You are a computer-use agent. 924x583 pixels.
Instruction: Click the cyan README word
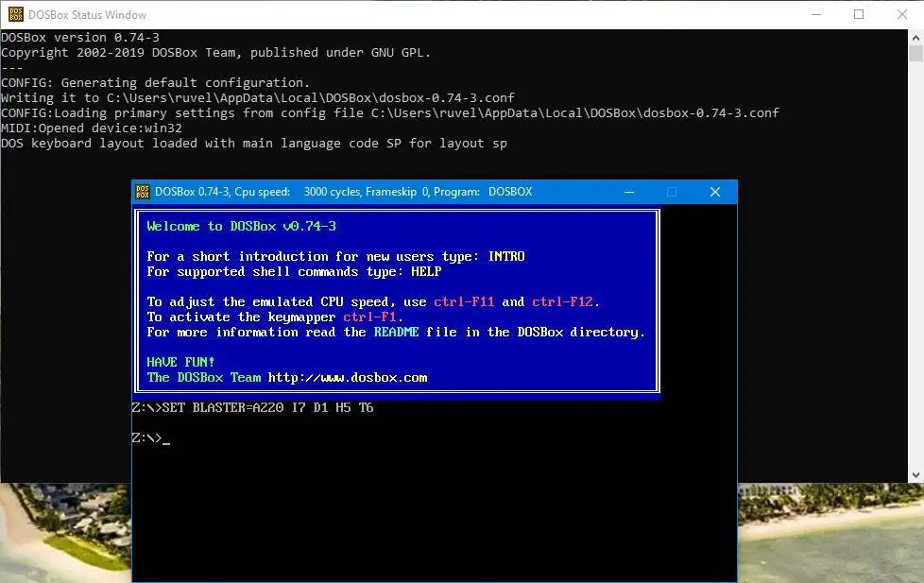(x=396, y=333)
